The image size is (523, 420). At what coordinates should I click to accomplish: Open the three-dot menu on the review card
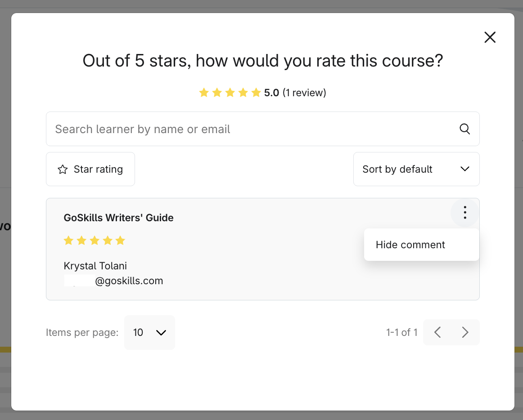pyautogui.click(x=464, y=212)
